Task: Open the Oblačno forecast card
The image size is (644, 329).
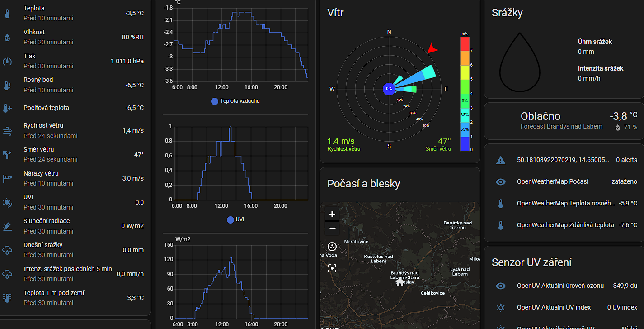Action: click(x=563, y=121)
